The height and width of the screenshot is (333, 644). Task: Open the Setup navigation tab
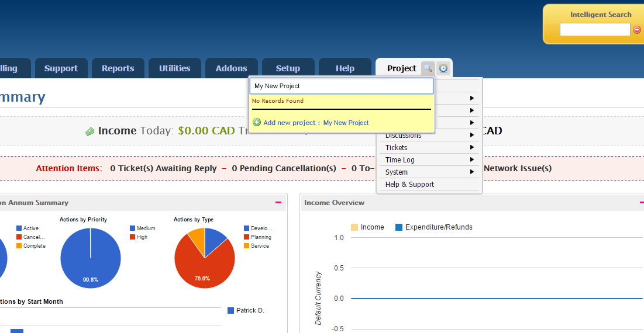(x=288, y=68)
